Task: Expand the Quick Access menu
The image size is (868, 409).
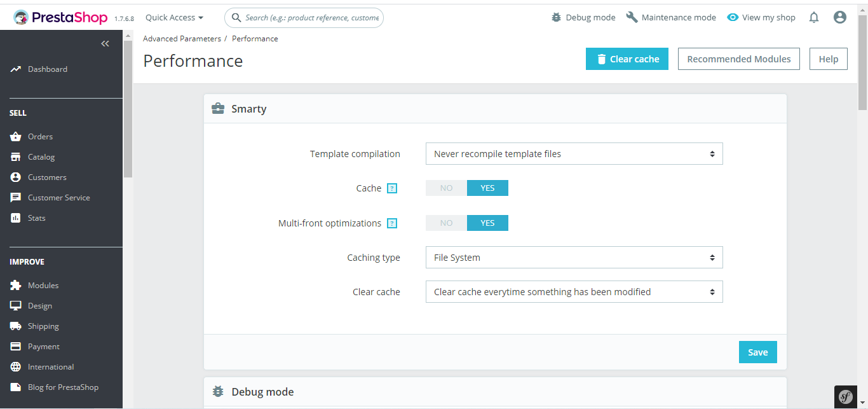Action: tap(174, 18)
